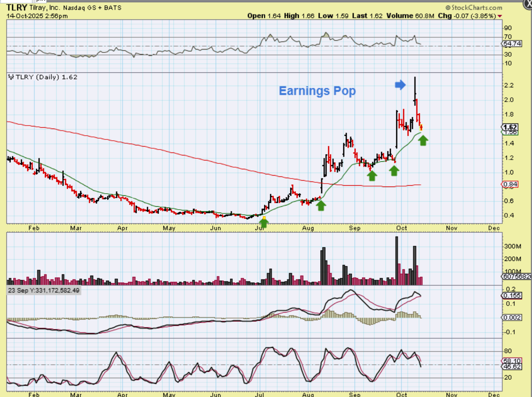Click the 90 label on the RSI axis
The width and height of the screenshot is (532, 397).
508,28
